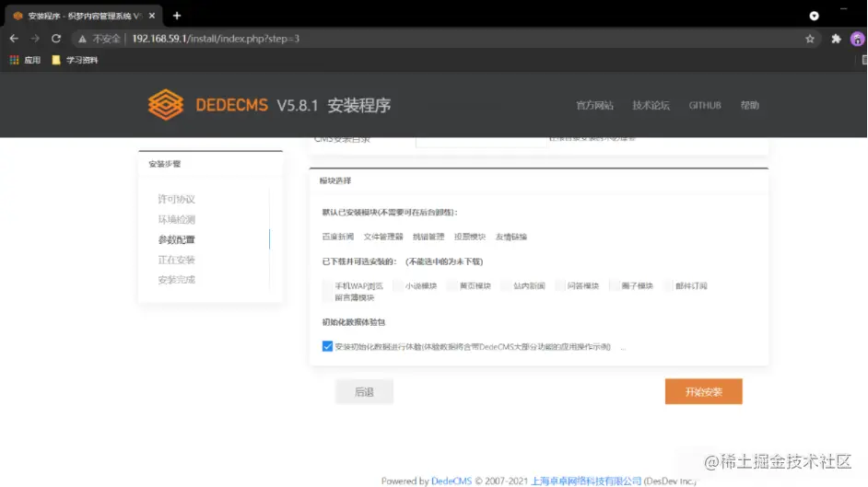Click the round icon at right of the tab strip
Viewport: 868px width, 487px height.
[814, 16]
